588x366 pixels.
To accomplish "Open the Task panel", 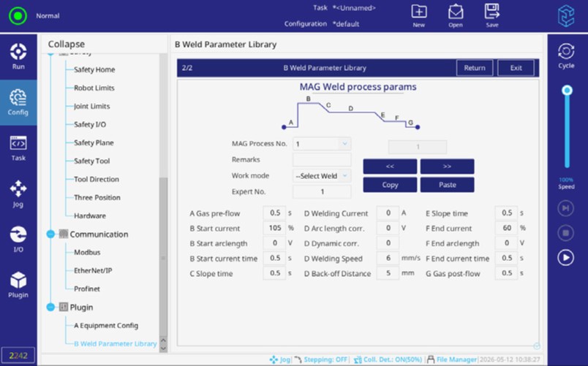I will pos(18,148).
